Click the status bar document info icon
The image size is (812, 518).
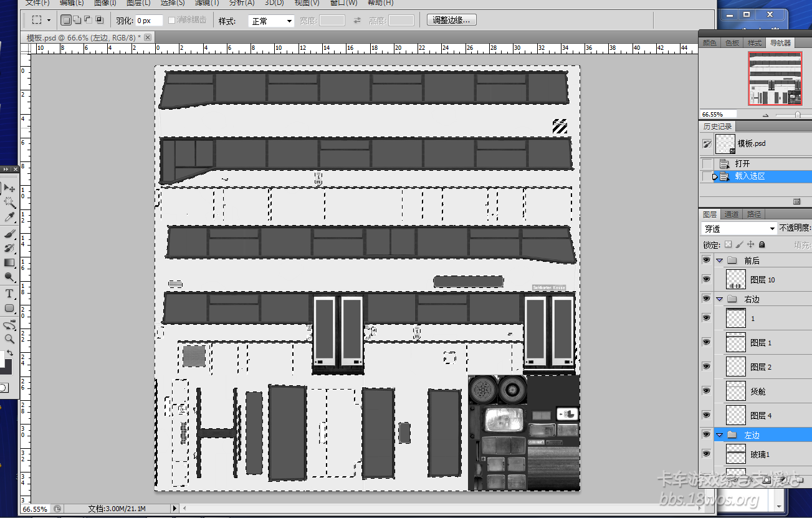pos(57,509)
